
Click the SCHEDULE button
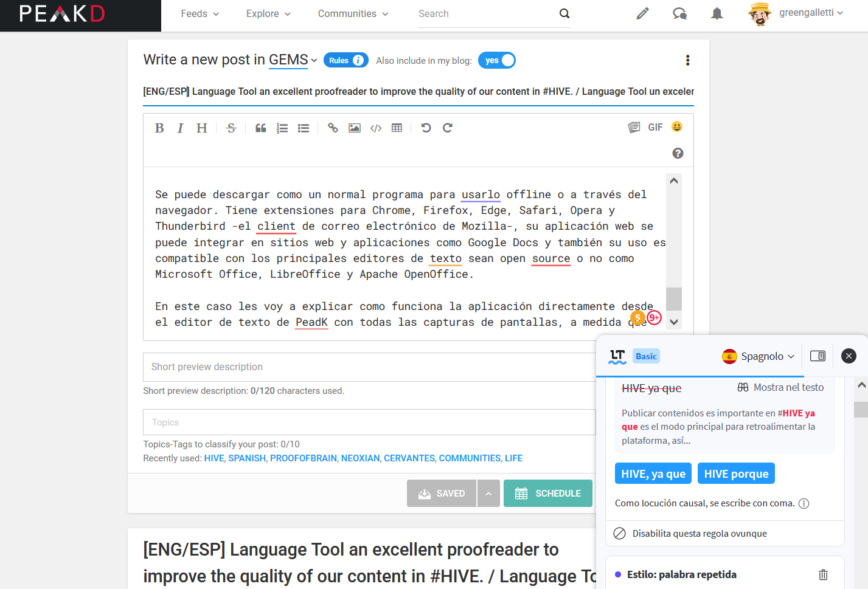point(548,494)
